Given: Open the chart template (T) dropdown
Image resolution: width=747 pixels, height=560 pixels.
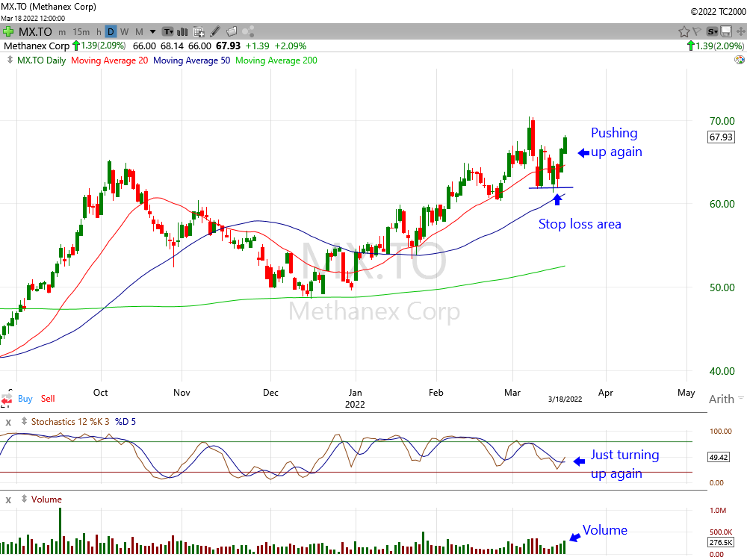Looking at the screenshot, I should (x=168, y=32).
